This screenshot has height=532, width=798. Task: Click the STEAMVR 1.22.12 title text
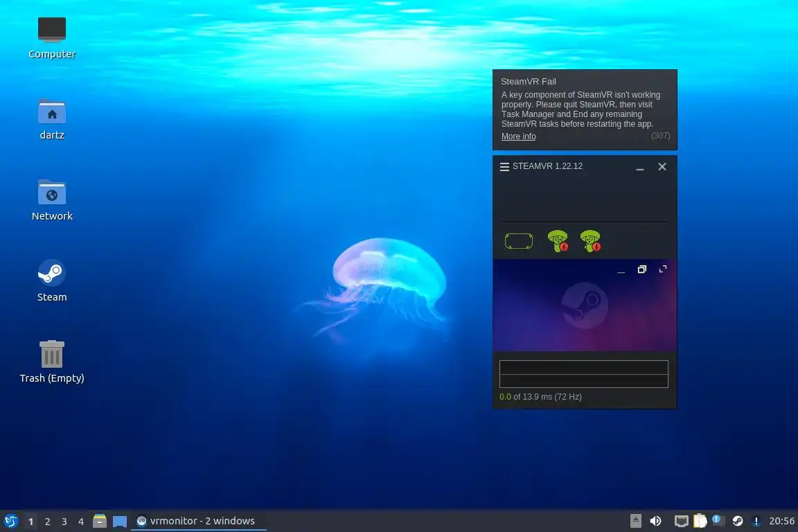click(x=547, y=166)
